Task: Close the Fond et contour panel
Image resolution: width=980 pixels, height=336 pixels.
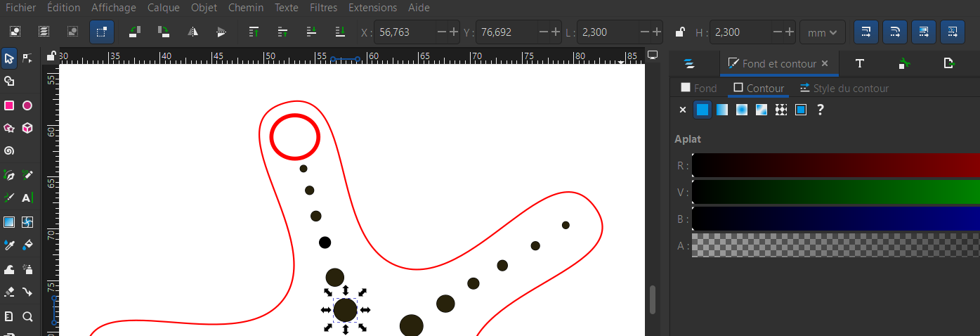Action: pos(825,63)
